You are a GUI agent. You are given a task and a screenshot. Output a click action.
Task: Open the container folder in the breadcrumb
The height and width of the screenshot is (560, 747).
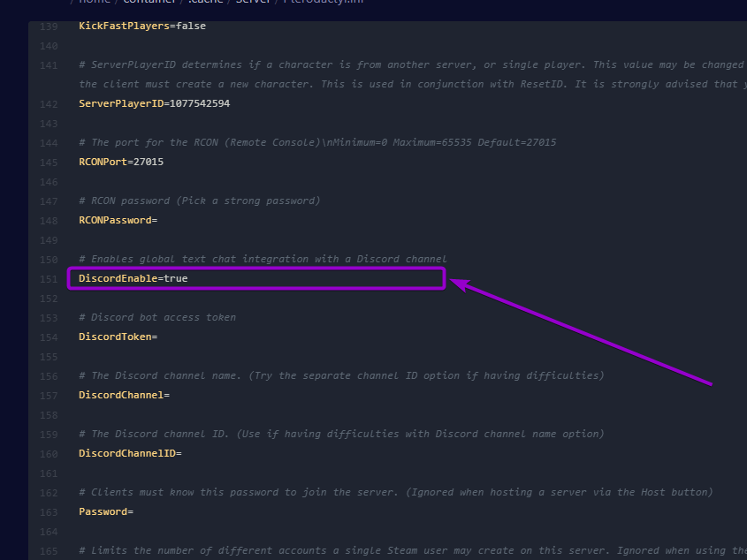coord(149,2)
